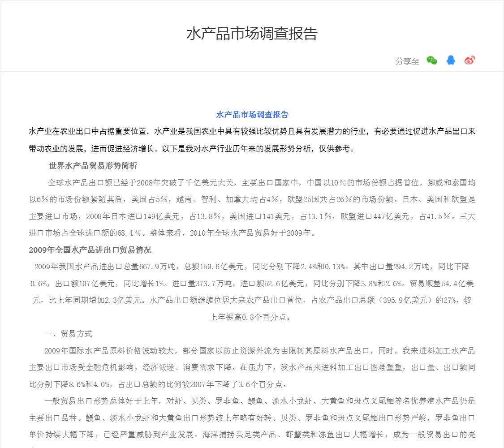Click the line starting 带动农业的发展
This screenshot has width=504, height=448.
pos(192,149)
